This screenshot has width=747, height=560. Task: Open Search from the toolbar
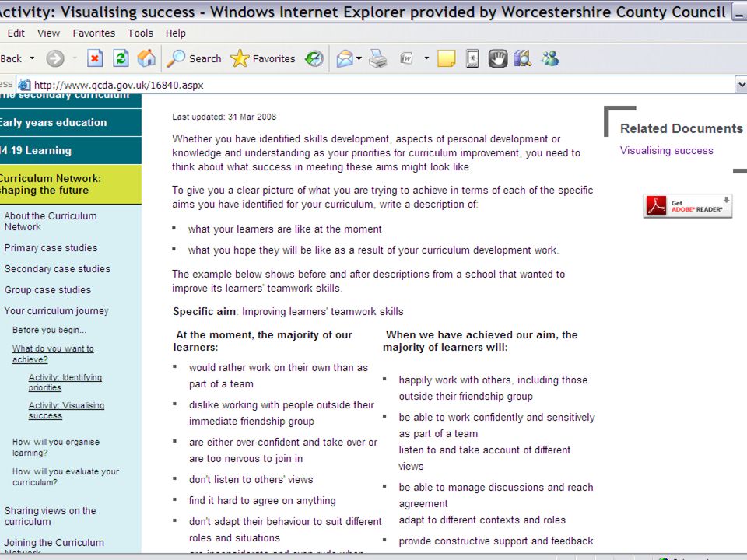194,58
